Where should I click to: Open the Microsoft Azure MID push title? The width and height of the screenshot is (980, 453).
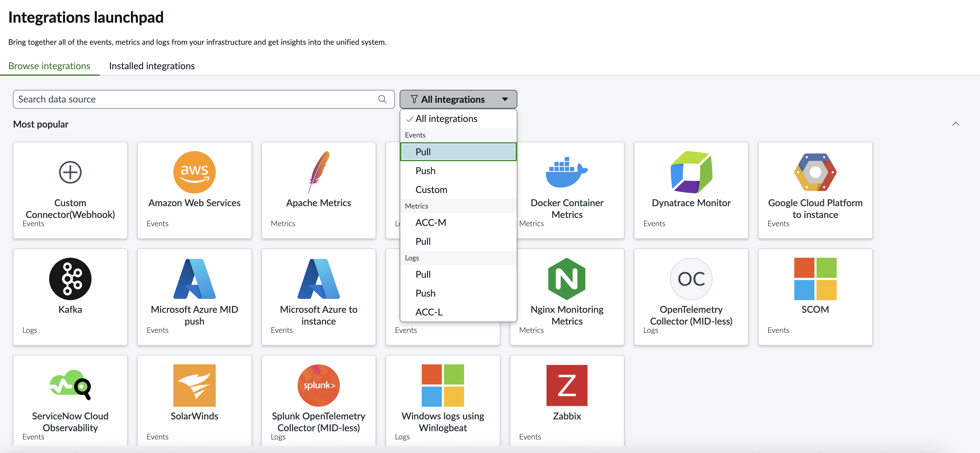pyautogui.click(x=195, y=315)
